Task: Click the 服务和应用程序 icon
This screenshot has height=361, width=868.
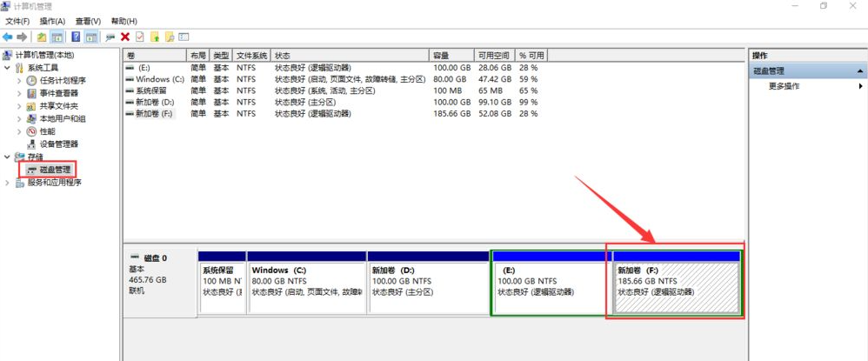Action: 20,183
